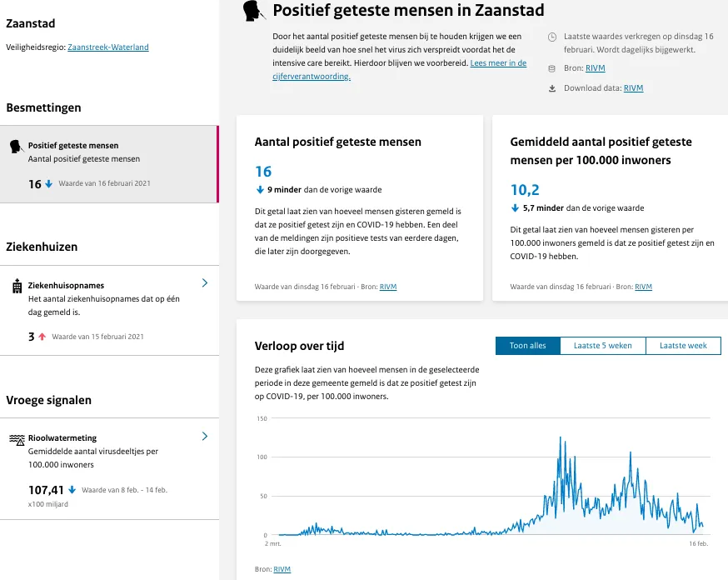The width and height of the screenshot is (728, 580).
Task: Click the red up arrow next to 3
Action: pyautogui.click(x=42, y=337)
